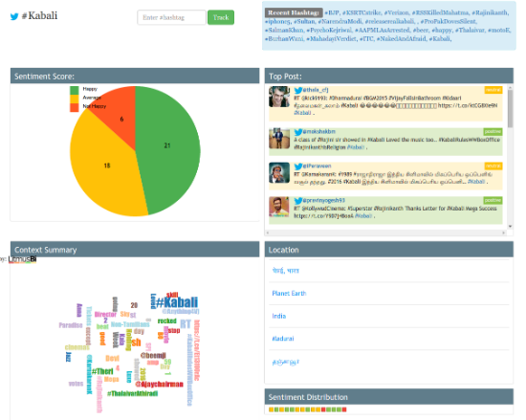Click the #Kabali word in word cloud
This screenshot has width=526, height=420.
coord(177,302)
